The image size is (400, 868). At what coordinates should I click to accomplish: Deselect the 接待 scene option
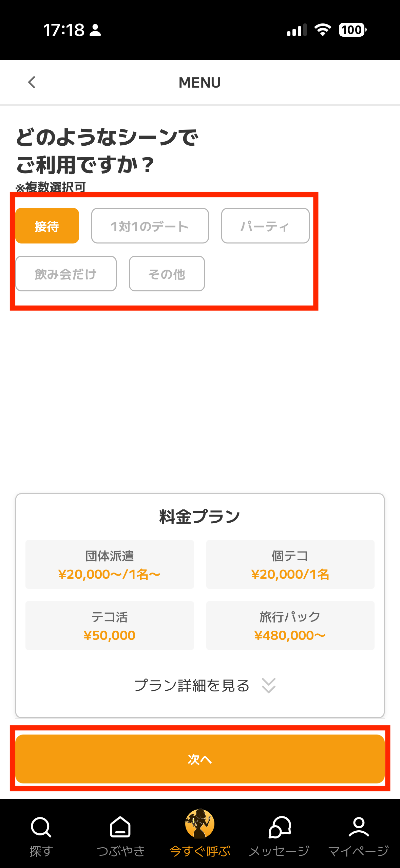[47, 226]
